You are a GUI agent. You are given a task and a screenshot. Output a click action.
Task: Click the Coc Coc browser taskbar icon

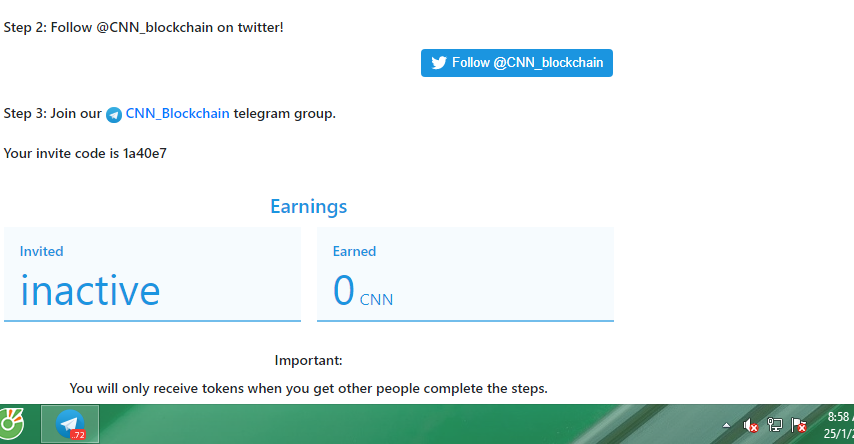point(13,424)
